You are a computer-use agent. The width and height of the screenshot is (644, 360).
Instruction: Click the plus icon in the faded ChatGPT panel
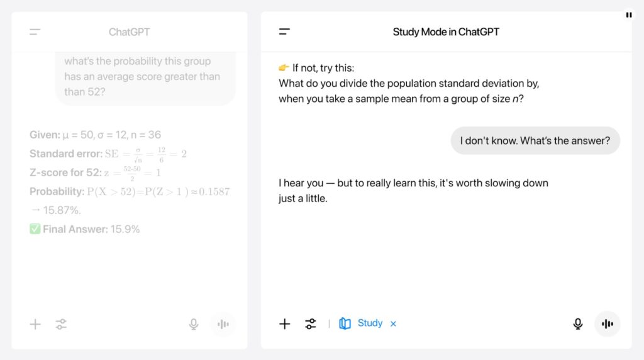tap(35, 324)
